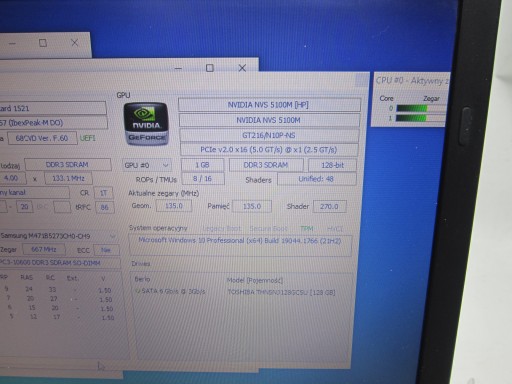The height and width of the screenshot is (384, 512).
Task: Click the NVIDIA GeForce logo
Action: [x=146, y=124]
